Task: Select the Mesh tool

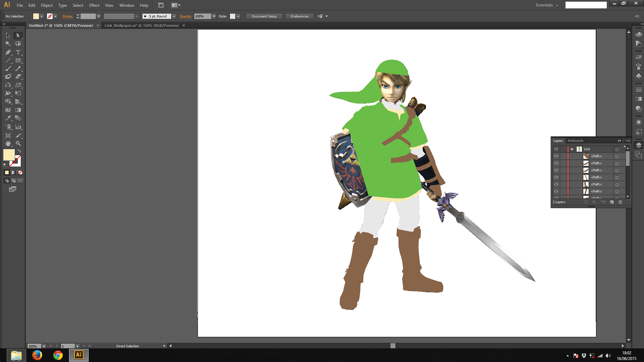Action: [x=8, y=110]
